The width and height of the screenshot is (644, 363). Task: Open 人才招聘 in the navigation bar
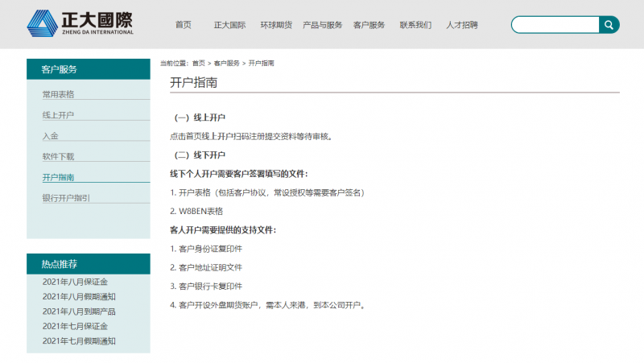pyautogui.click(x=462, y=25)
